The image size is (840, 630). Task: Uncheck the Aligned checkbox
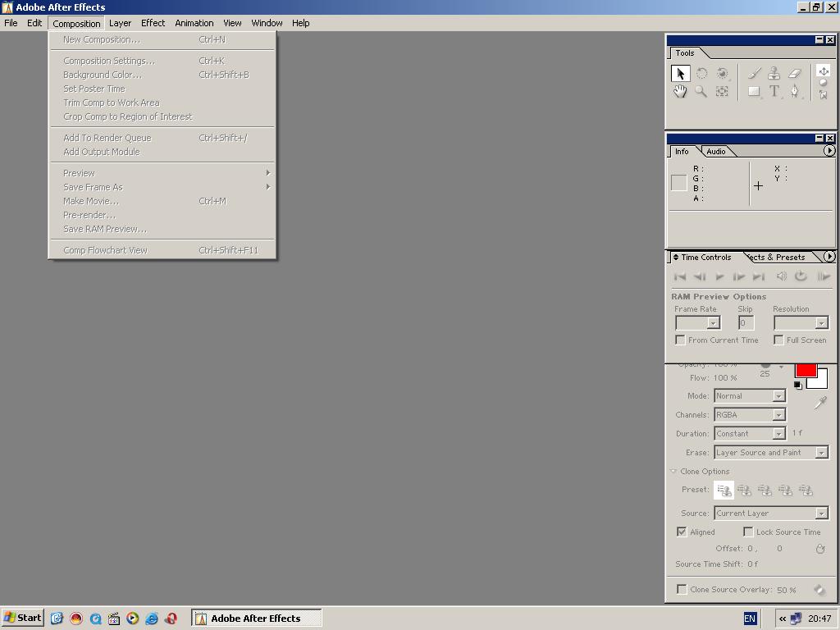[682, 532]
